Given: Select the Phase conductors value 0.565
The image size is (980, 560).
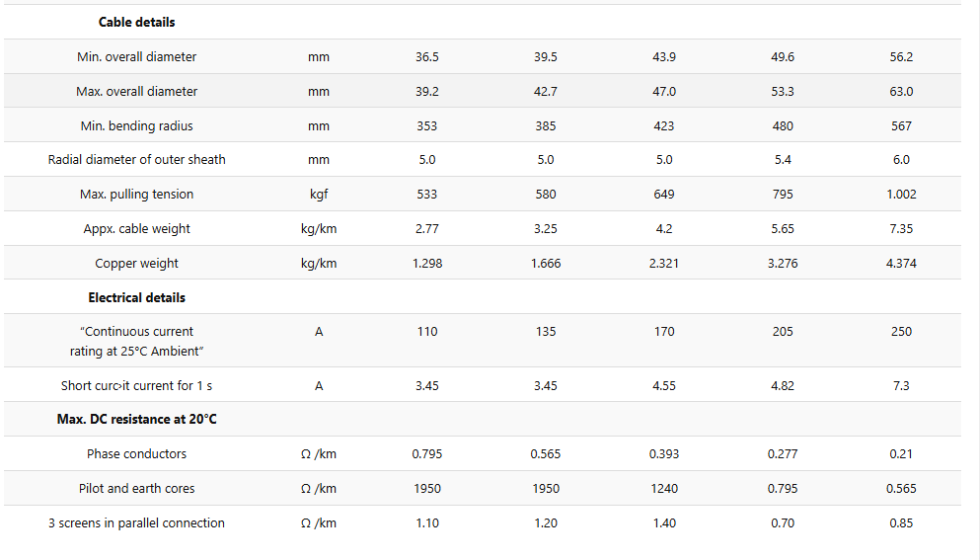Looking at the screenshot, I should tap(545, 454).
